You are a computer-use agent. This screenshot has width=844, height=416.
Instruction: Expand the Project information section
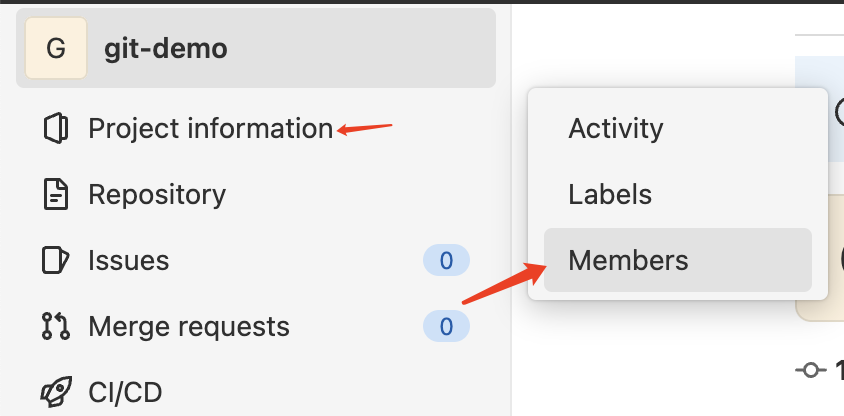point(210,129)
